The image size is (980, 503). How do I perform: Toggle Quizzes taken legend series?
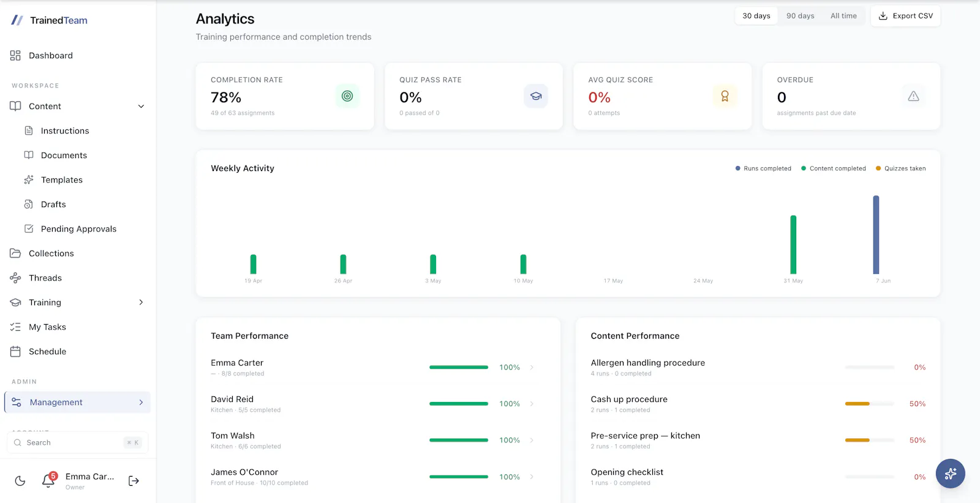click(x=900, y=168)
